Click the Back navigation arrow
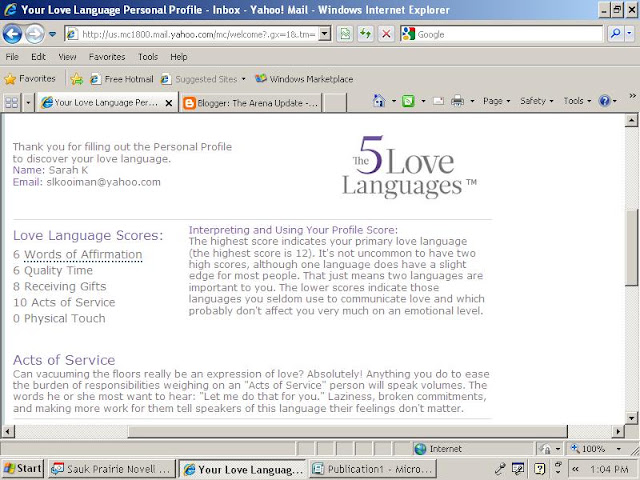This screenshot has width=640, height=480. [12, 34]
